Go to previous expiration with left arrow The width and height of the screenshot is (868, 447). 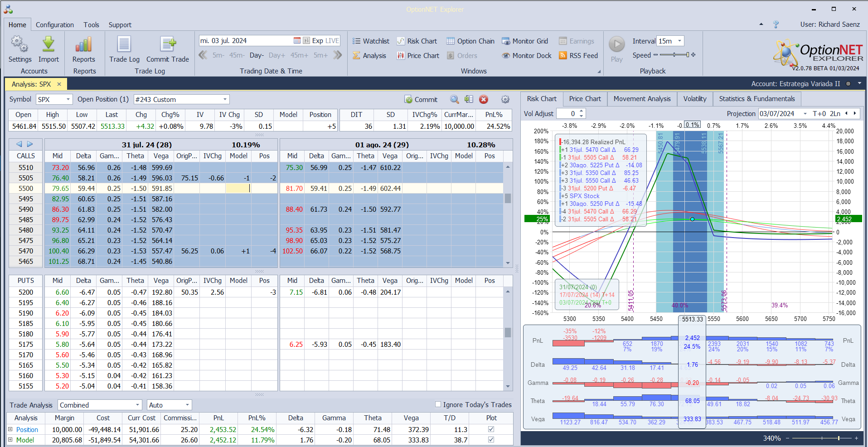pyautogui.click(x=19, y=144)
